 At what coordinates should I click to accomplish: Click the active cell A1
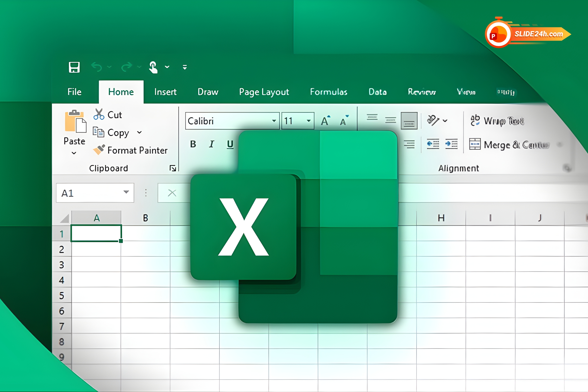click(96, 233)
